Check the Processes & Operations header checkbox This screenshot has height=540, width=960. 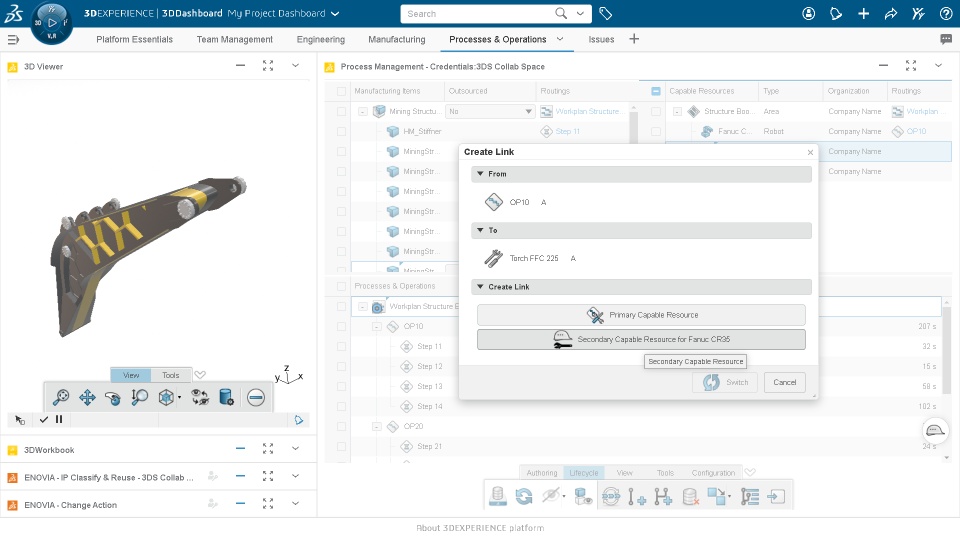[341, 286]
